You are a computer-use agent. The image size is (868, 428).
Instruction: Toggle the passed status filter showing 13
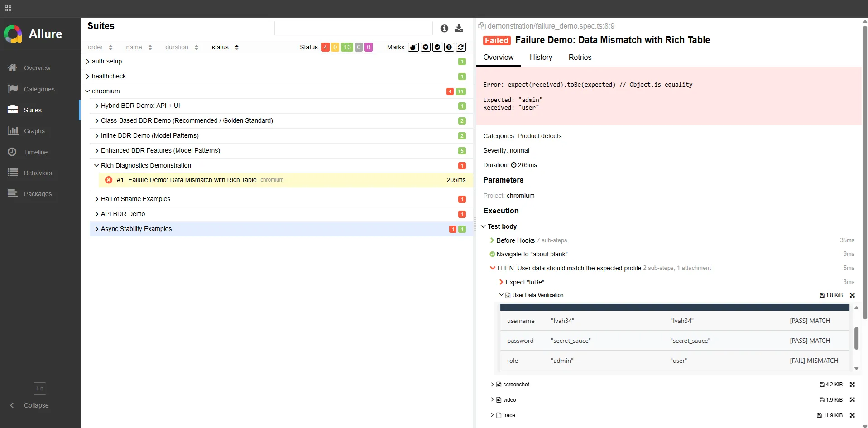coord(347,47)
